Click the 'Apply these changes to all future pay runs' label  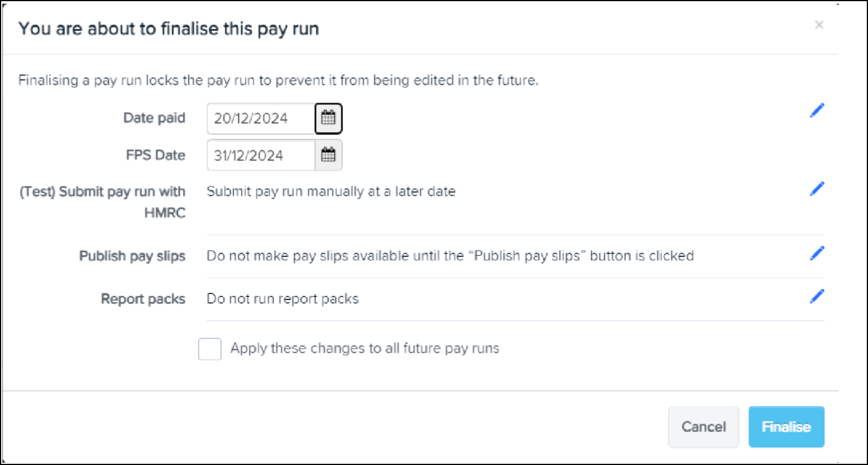[x=364, y=348]
